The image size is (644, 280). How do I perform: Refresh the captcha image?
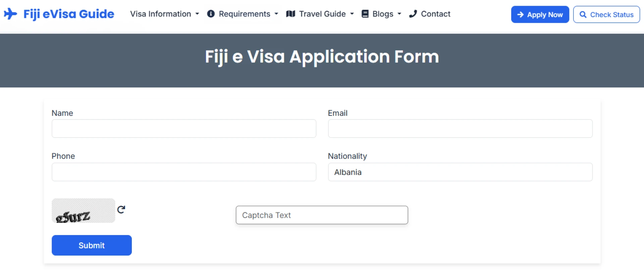pos(121,209)
